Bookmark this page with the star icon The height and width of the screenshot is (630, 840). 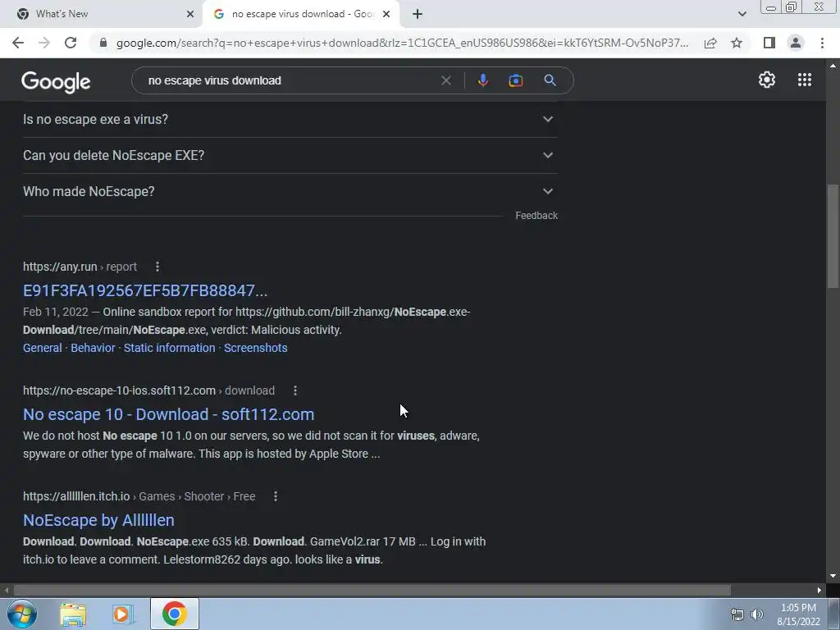[x=737, y=43]
